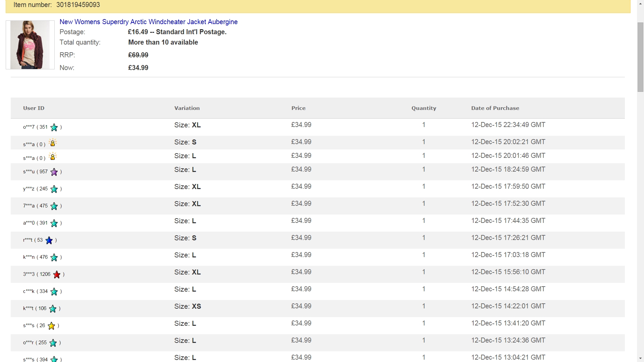Click the turquoise star beside k***t (106)
The image size is (644, 362).
pyautogui.click(x=53, y=309)
